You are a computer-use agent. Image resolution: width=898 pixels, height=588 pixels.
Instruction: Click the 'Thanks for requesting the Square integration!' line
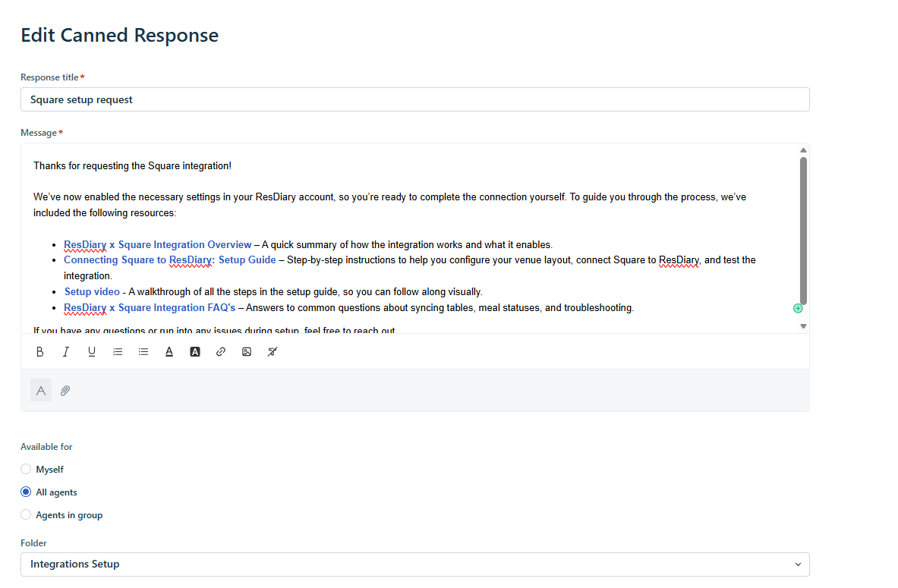point(132,166)
